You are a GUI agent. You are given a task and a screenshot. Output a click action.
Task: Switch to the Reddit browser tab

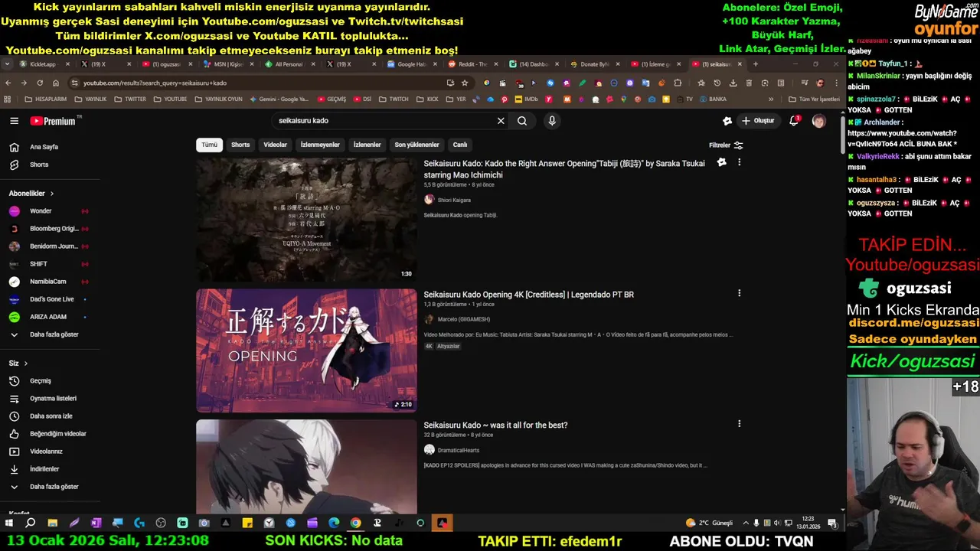(x=471, y=64)
